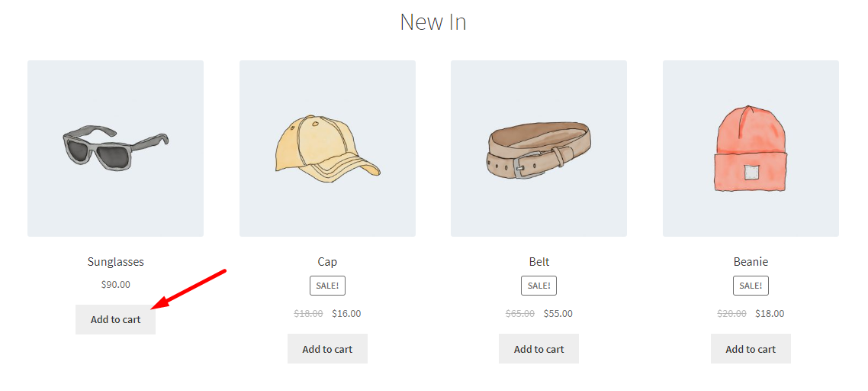
Task: Click the Cap sale price $16.00
Action: (346, 313)
